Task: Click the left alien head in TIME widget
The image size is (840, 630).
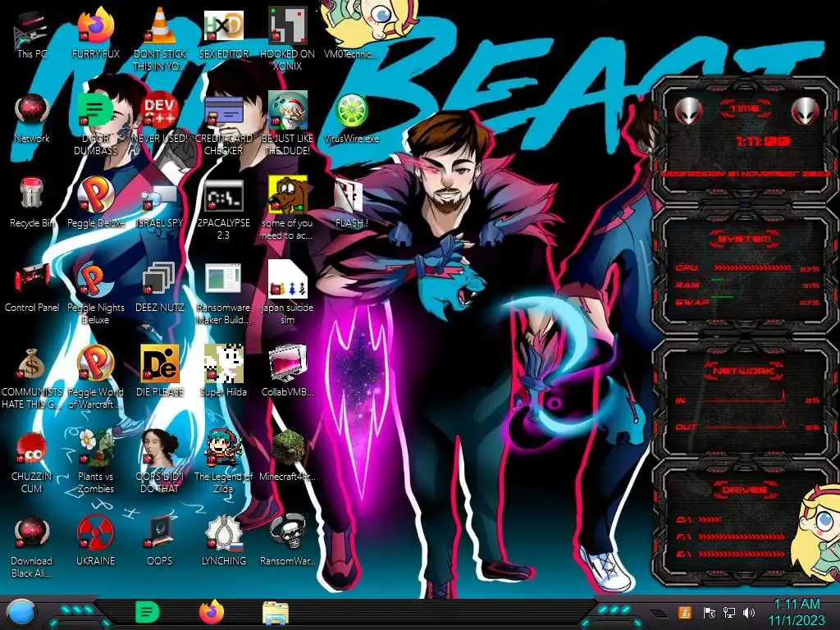Action: point(688,112)
